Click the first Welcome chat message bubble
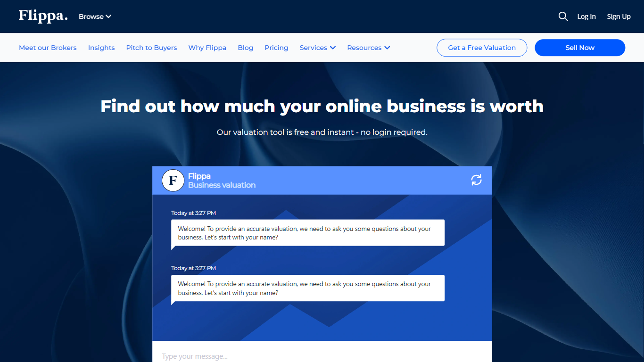The height and width of the screenshot is (362, 644). pos(308,233)
